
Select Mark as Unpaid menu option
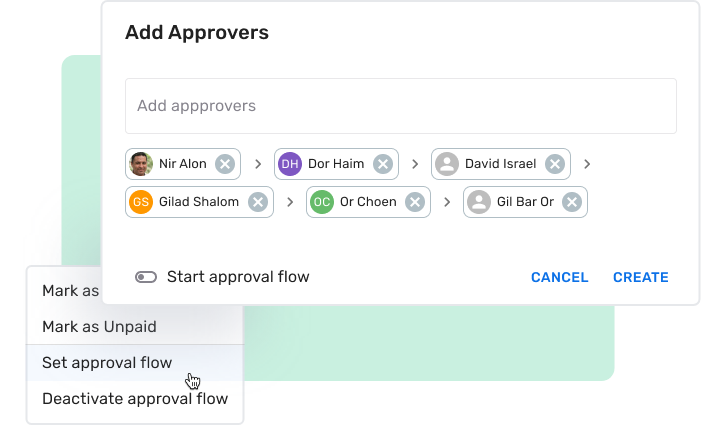(x=99, y=326)
